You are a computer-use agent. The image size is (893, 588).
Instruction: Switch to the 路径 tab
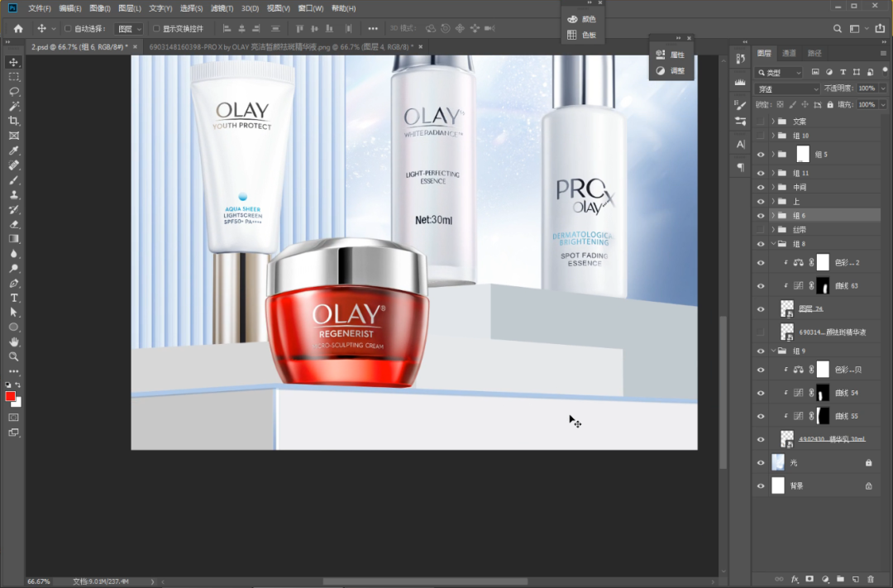pos(814,53)
